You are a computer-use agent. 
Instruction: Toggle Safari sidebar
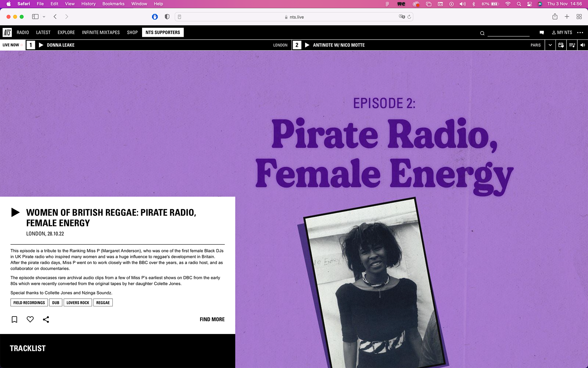pos(35,17)
